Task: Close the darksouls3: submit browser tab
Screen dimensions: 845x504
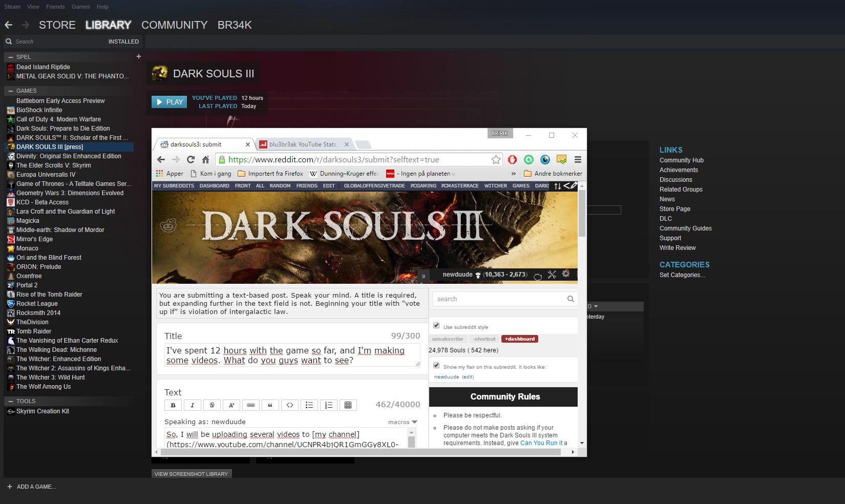Action: [x=248, y=144]
